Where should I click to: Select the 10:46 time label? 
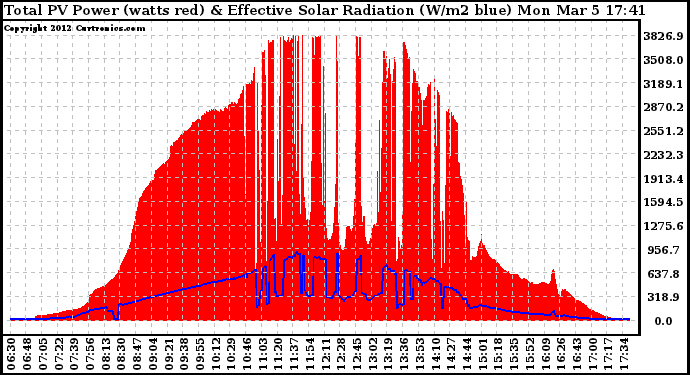click(247, 354)
